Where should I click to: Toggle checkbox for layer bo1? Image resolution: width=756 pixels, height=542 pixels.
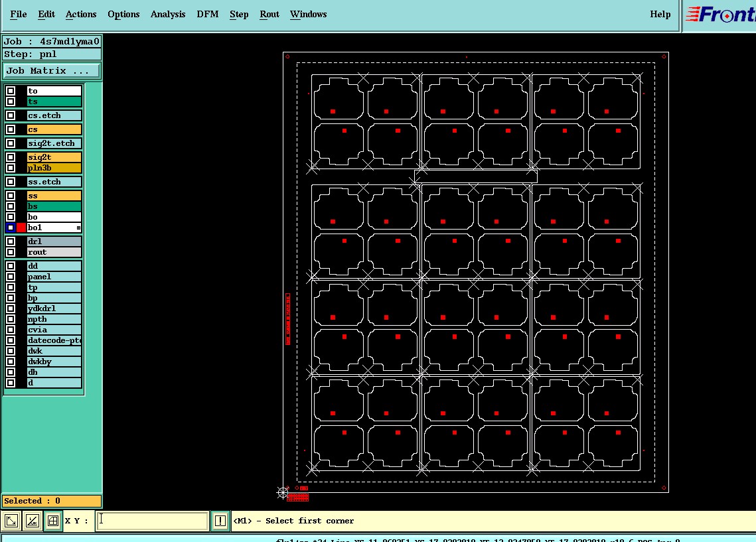pos(11,228)
